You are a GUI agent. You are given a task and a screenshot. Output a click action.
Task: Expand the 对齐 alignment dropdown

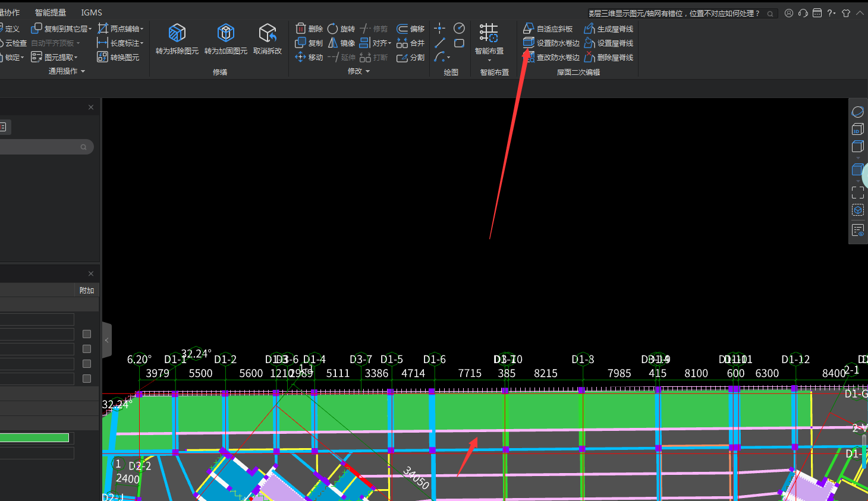coord(389,43)
